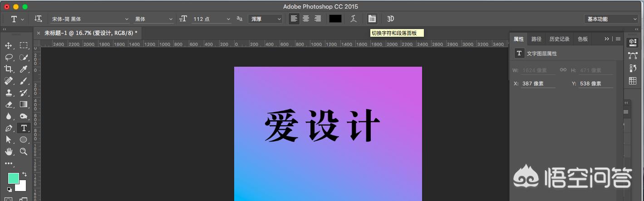Open Properties panel flyout menu
This screenshot has height=201, width=644.
618,39
